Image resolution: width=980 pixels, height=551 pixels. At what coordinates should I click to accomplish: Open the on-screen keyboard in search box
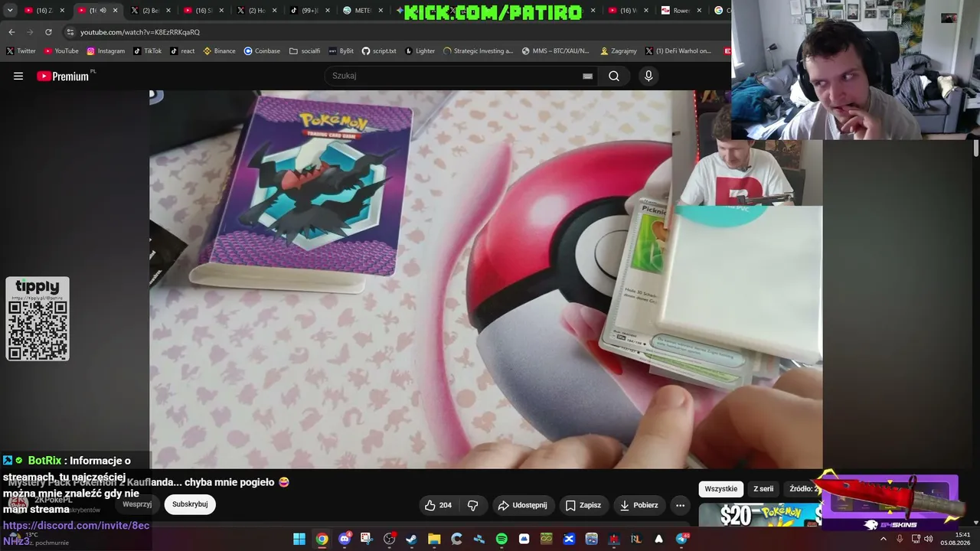click(587, 76)
